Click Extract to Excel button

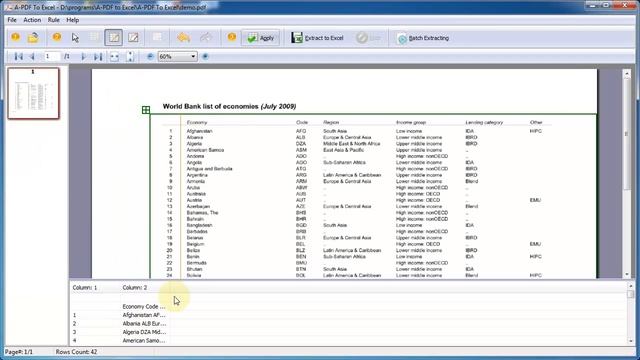tap(317, 38)
